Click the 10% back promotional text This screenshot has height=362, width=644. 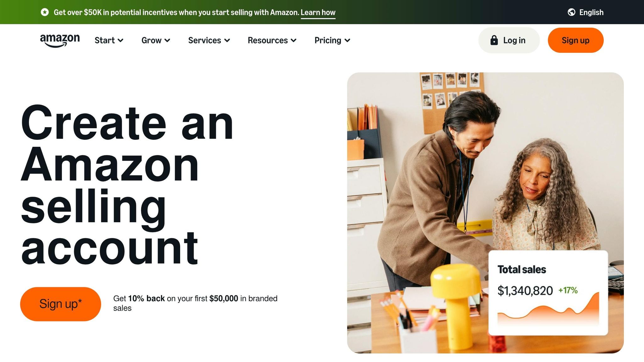[x=195, y=303]
